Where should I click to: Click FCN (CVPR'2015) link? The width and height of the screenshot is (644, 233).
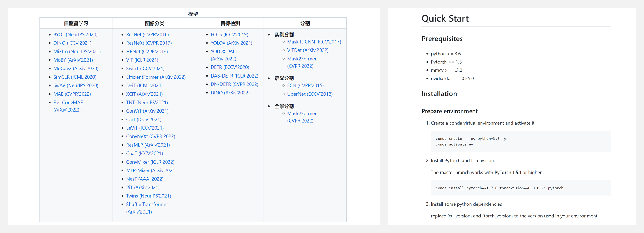pos(305,85)
